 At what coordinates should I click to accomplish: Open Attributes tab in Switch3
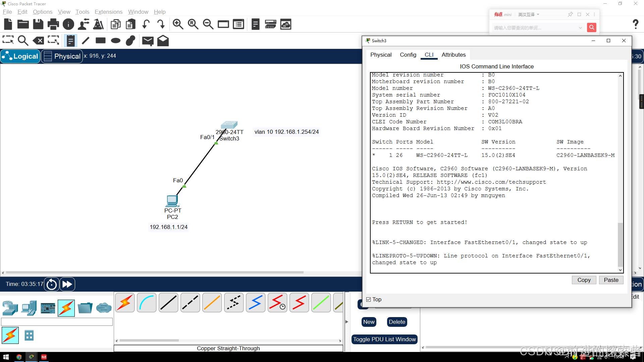(x=453, y=55)
